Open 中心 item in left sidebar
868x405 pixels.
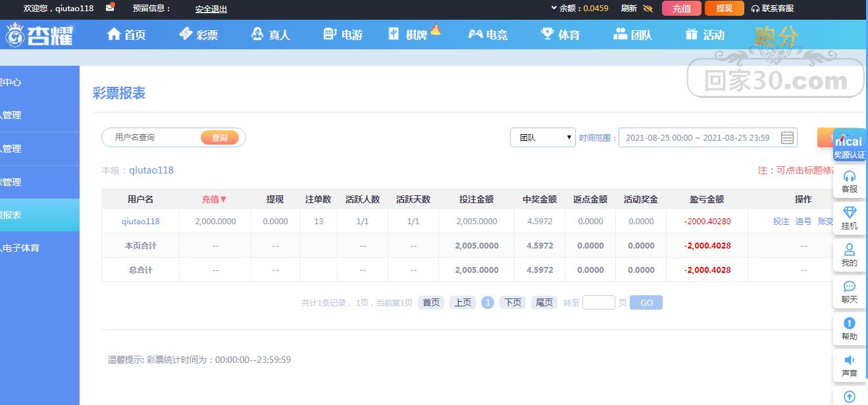39,82
